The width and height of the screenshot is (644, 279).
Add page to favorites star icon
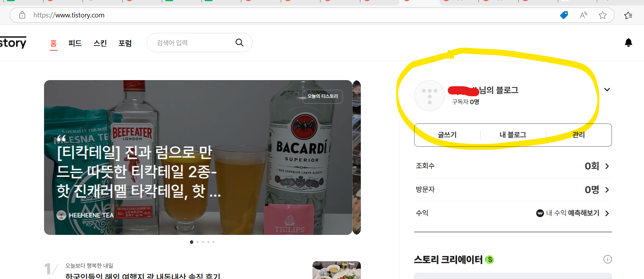coord(603,15)
